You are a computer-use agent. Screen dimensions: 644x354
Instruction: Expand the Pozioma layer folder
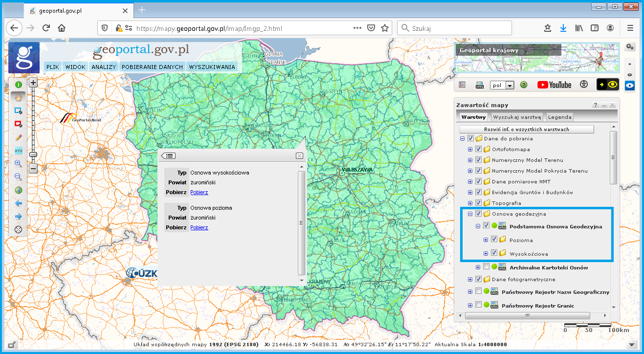point(486,240)
